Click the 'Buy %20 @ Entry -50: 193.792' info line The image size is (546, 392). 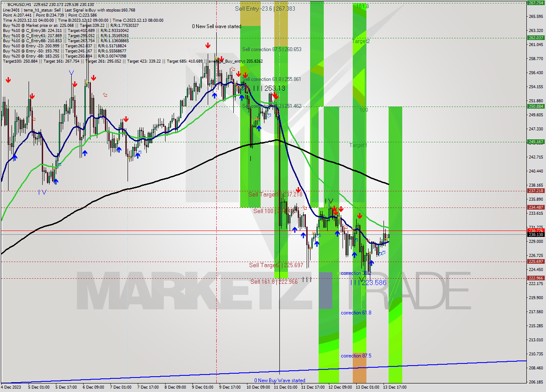point(64,51)
